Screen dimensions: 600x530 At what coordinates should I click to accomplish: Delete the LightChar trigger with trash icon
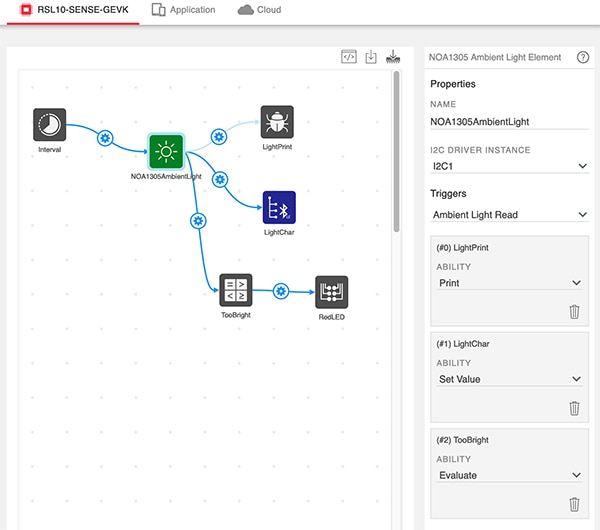point(574,408)
